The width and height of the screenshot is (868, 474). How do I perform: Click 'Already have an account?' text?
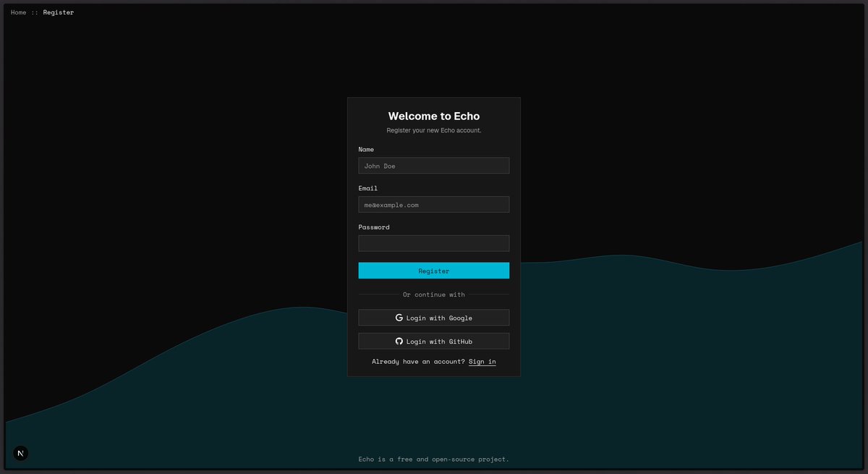tap(419, 361)
